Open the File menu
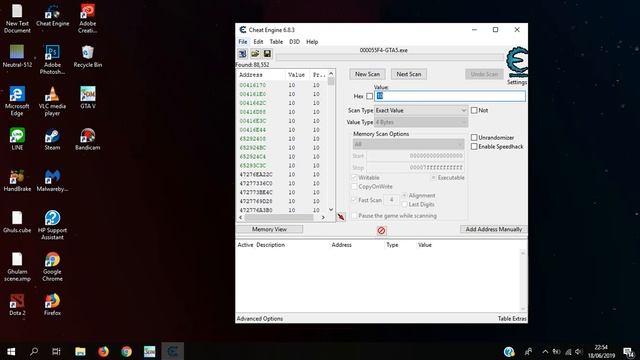The width and height of the screenshot is (640, 360). click(x=243, y=42)
